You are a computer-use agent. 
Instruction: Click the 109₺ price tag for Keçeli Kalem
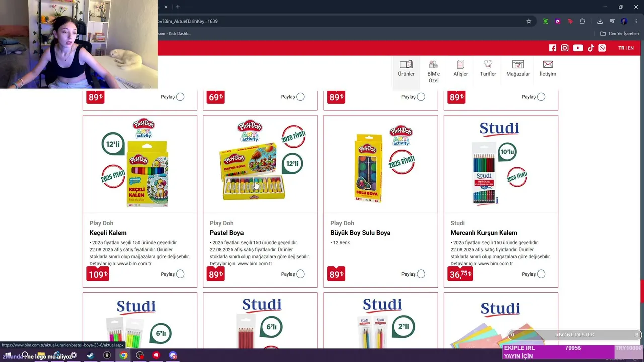pos(97,274)
